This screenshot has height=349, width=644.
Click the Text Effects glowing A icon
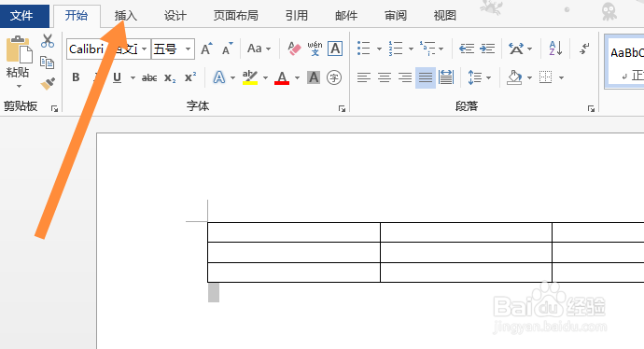[x=219, y=77]
